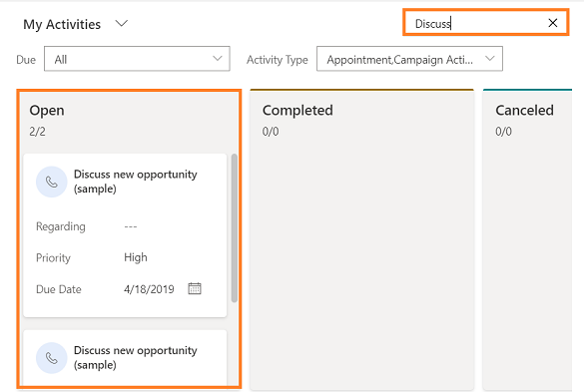The width and height of the screenshot is (584, 392).
Task: Open calendar picker beside 4/18/2019
Action: coord(195,288)
